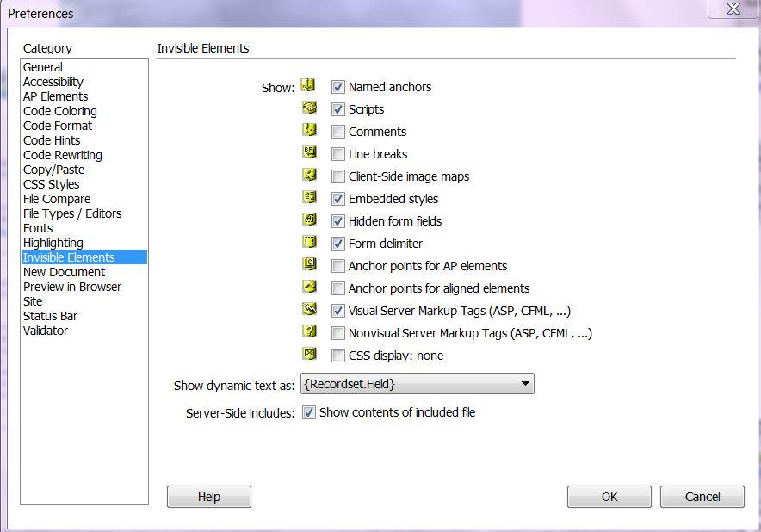The image size is (761, 532).
Task: Click the Cancel button
Action: [702, 497]
